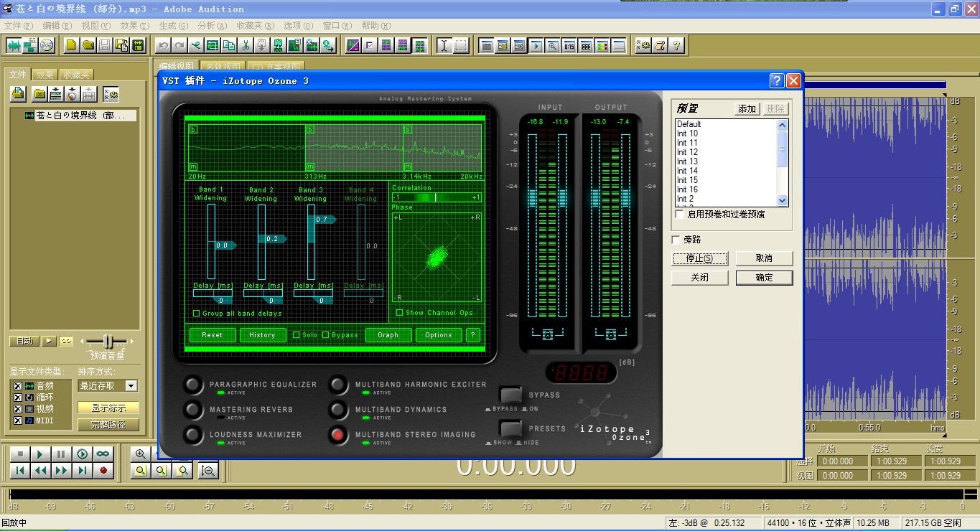Click the History button in Ozone
The height and width of the screenshot is (531, 980).
coord(262,335)
